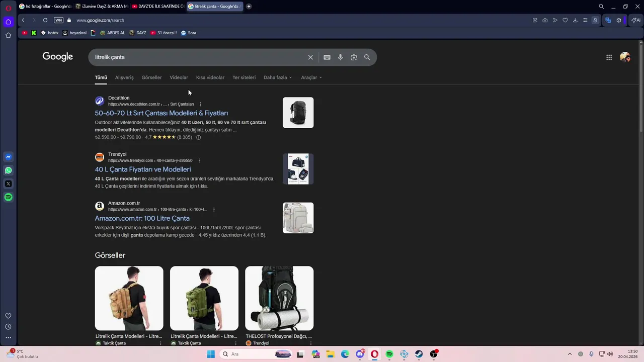Open the sidebar three-dot setup menu
Viewport: 644px width, 362px height.
(x=8, y=337)
